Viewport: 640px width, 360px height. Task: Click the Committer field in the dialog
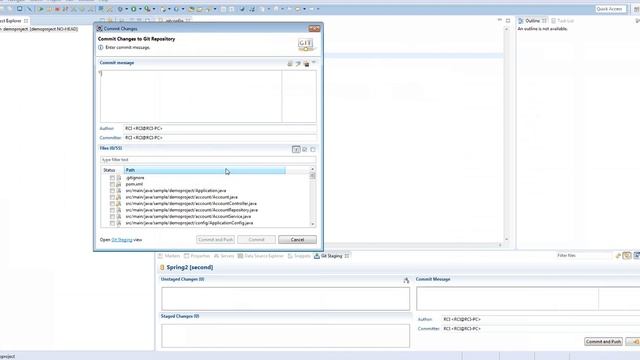(x=220, y=138)
